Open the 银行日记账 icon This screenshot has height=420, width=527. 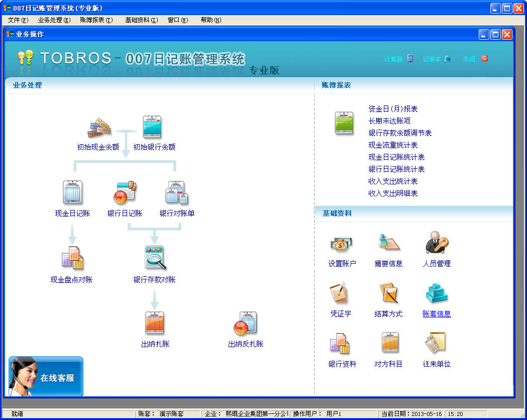125,192
